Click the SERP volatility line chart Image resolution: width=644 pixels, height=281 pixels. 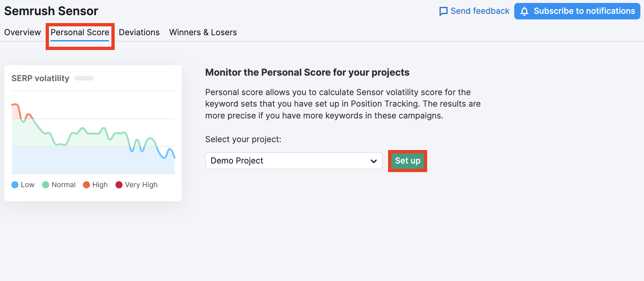(x=93, y=138)
